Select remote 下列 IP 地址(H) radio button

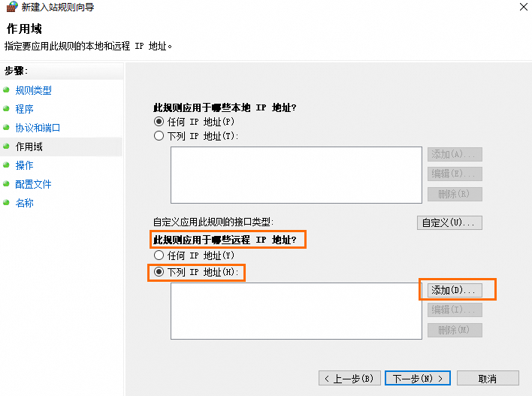click(159, 272)
